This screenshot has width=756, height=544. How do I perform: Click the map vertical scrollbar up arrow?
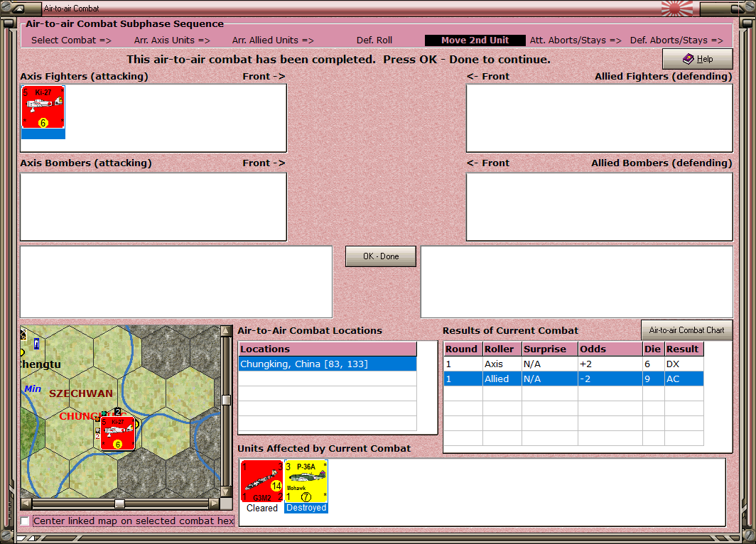(x=226, y=331)
